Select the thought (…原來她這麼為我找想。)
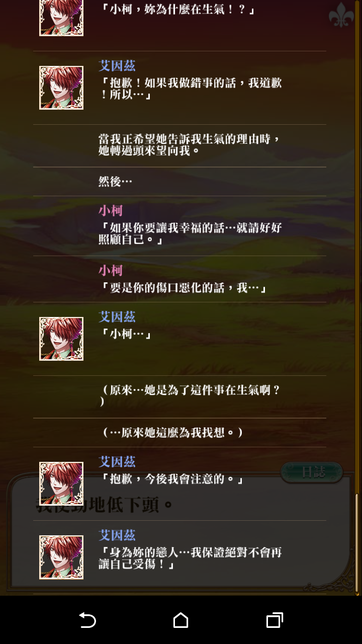The image size is (362, 644). pos(172,432)
